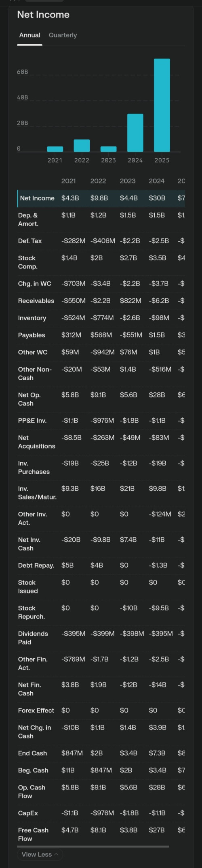Choose the End Cash row label
This screenshot has width=202, height=868.
click(32, 753)
